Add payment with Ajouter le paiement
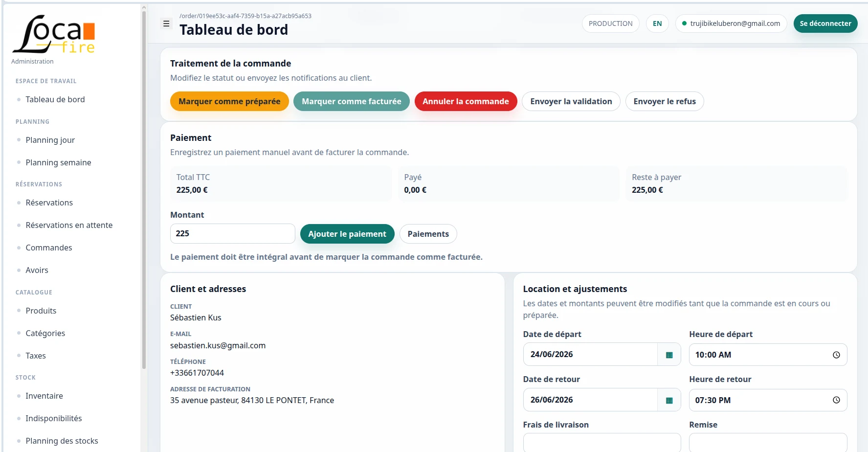868x452 pixels. click(347, 234)
